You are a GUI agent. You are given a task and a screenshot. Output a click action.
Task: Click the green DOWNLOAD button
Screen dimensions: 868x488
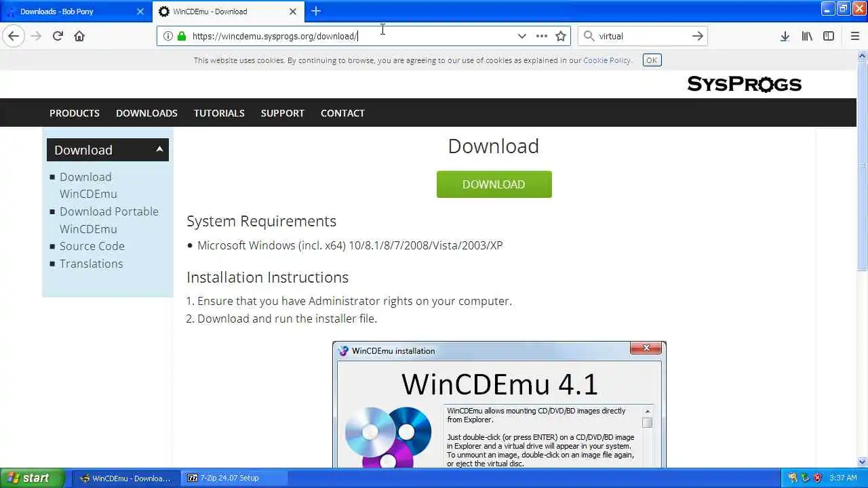[494, 184]
